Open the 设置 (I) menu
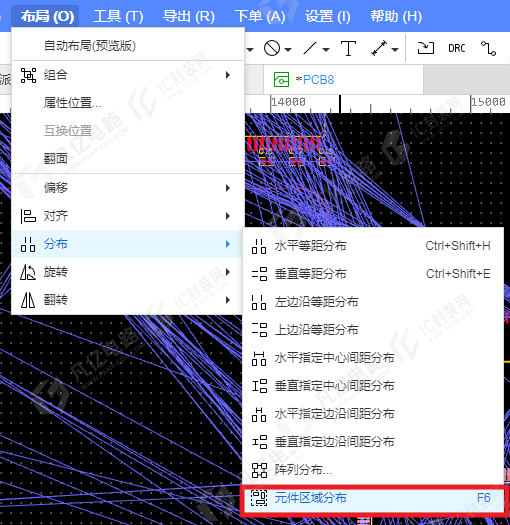Screen dimensions: 510x525 (x=327, y=16)
